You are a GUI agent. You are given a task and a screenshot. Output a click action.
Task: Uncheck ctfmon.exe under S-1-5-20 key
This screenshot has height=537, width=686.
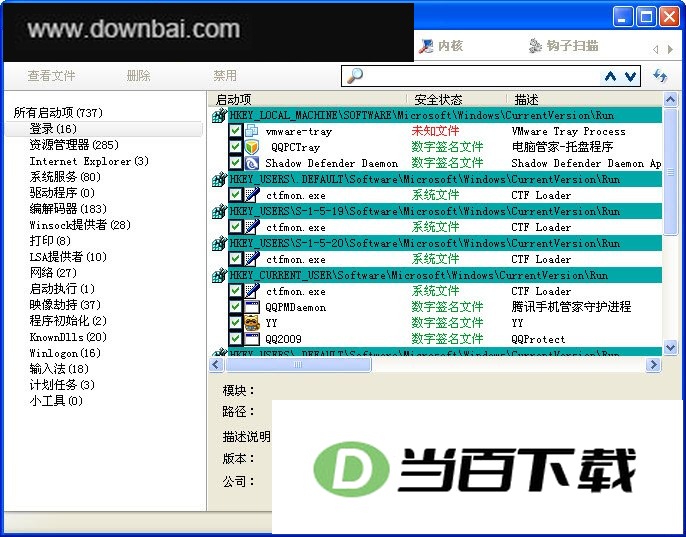(235, 259)
